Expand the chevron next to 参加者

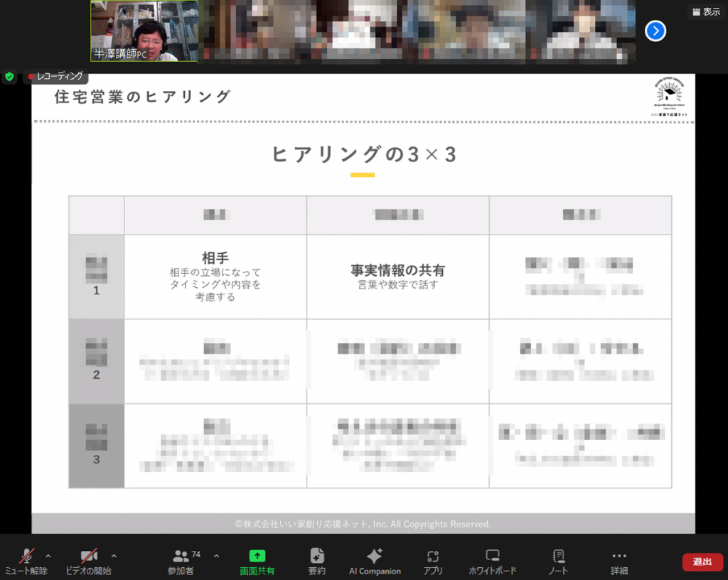[x=216, y=556]
